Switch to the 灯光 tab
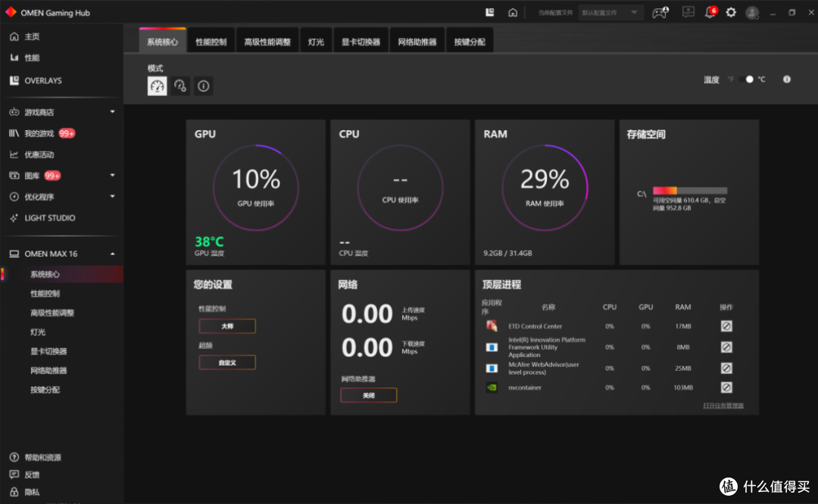 [316, 41]
